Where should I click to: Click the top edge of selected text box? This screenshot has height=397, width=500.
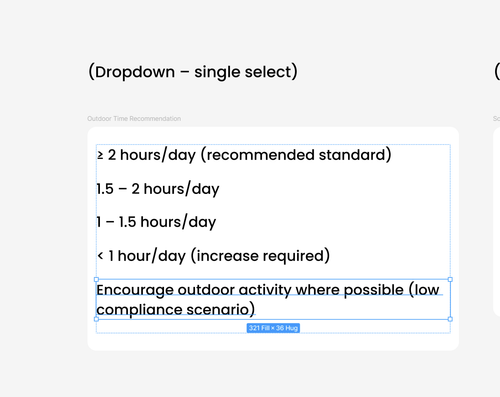273,279
